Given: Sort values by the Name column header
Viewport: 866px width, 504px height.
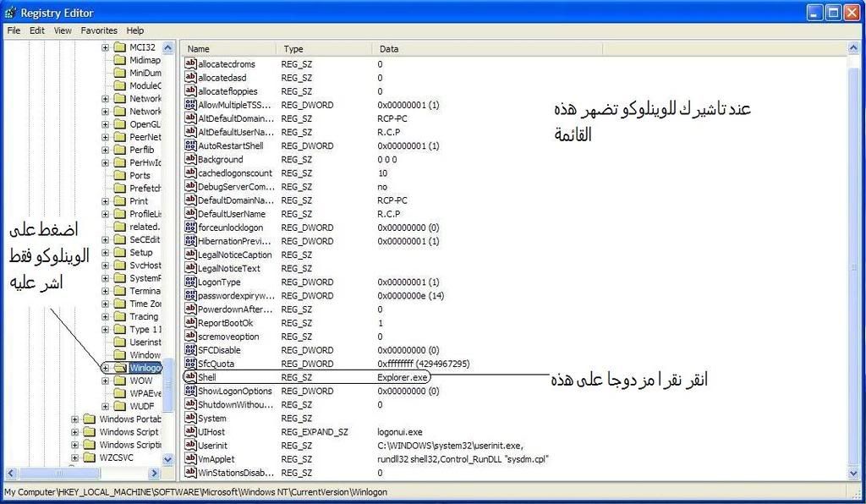Looking at the screenshot, I should point(228,48).
